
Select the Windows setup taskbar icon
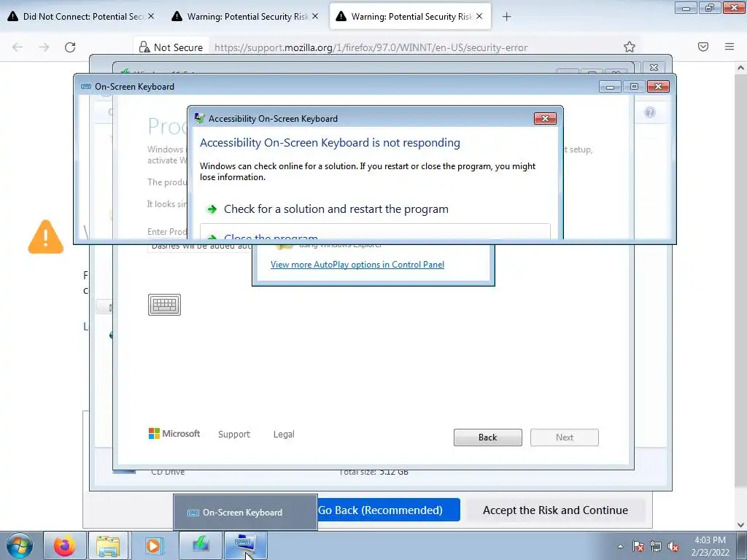[x=201, y=545]
